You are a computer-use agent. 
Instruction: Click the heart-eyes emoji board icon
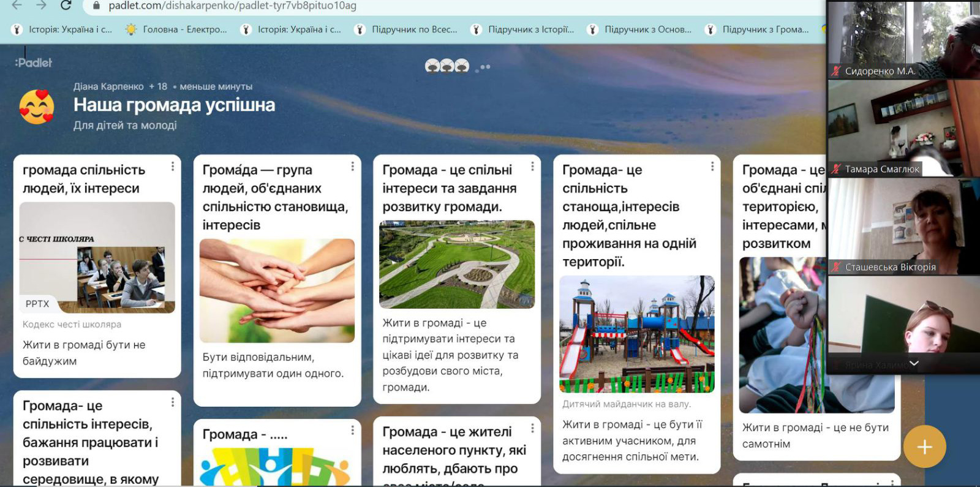tap(37, 107)
